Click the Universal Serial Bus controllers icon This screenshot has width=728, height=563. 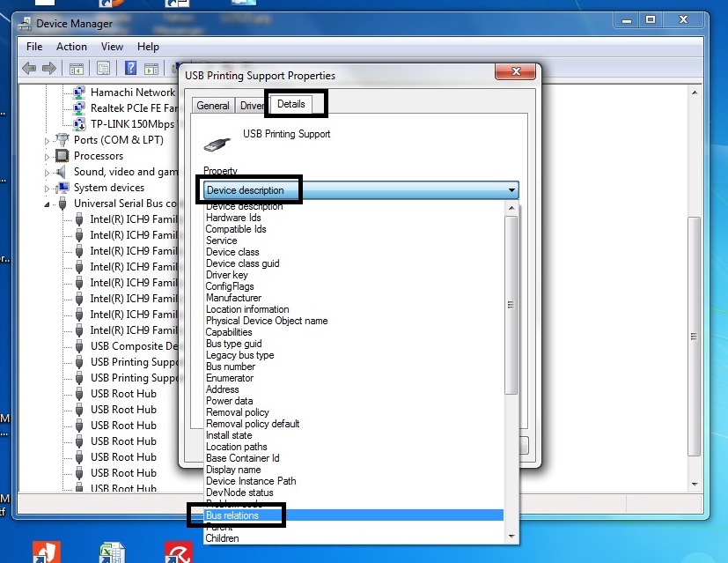pos(63,204)
